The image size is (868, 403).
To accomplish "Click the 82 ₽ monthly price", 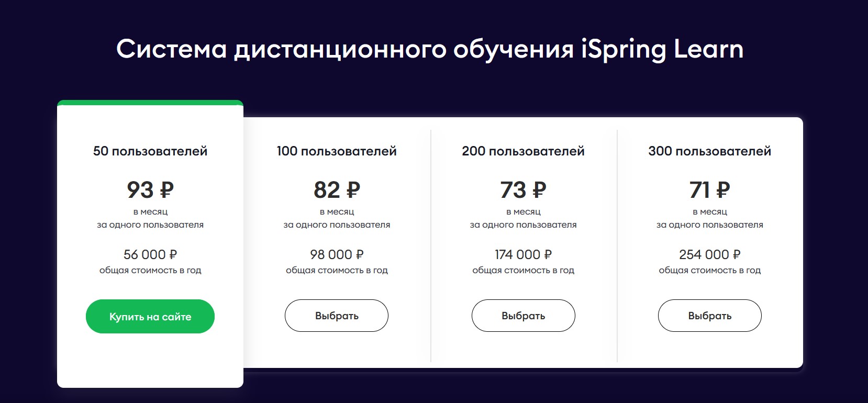I will 337,190.
